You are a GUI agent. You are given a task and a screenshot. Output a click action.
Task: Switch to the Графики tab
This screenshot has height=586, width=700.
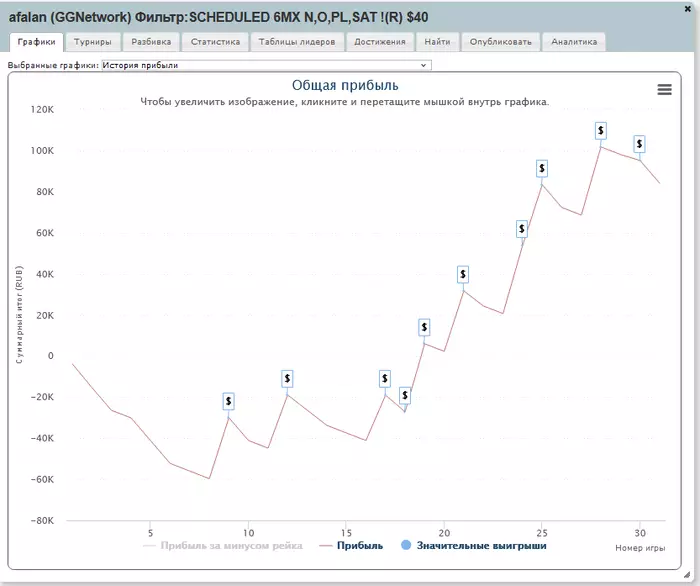37,42
